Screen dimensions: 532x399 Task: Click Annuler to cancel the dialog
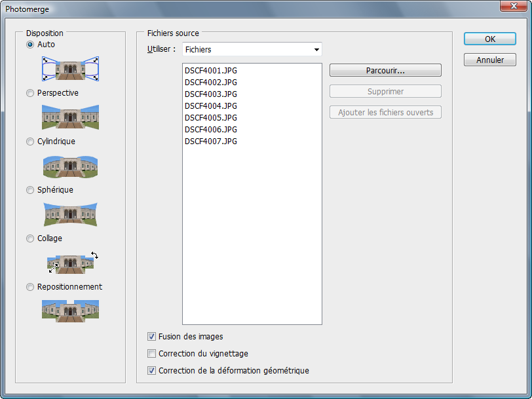click(x=490, y=60)
